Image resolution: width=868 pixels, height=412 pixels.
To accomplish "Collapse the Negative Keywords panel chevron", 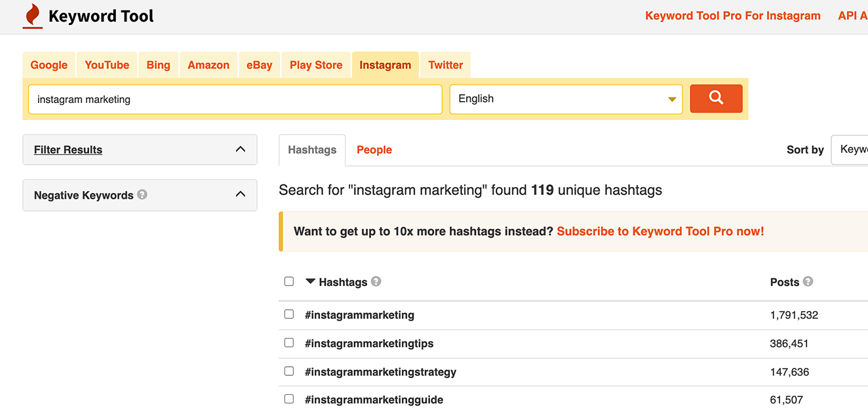I will (240, 194).
